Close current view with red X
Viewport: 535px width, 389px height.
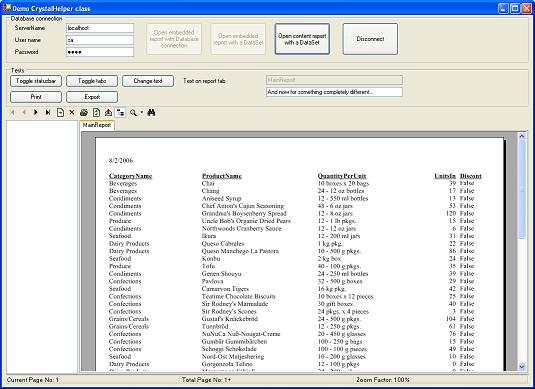point(72,112)
